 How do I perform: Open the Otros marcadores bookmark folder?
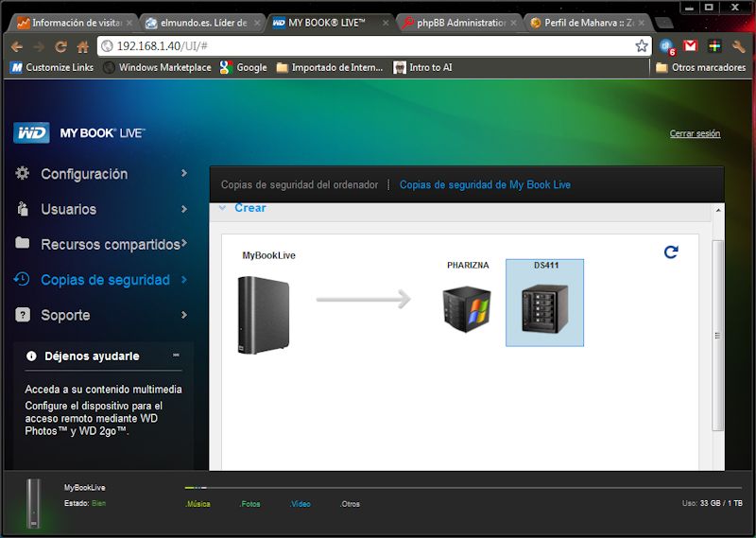pos(701,67)
